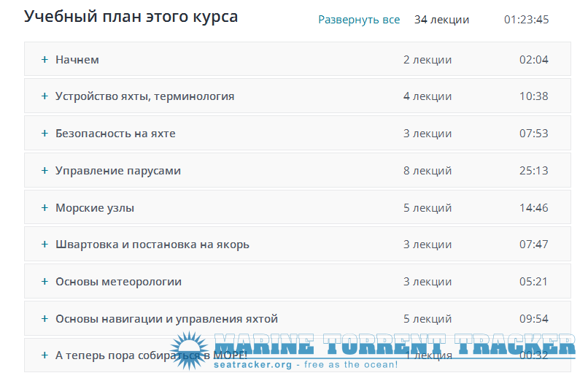Click the 10:38 duration of Устройство яхты row
The image size is (588, 381).
click(x=533, y=96)
